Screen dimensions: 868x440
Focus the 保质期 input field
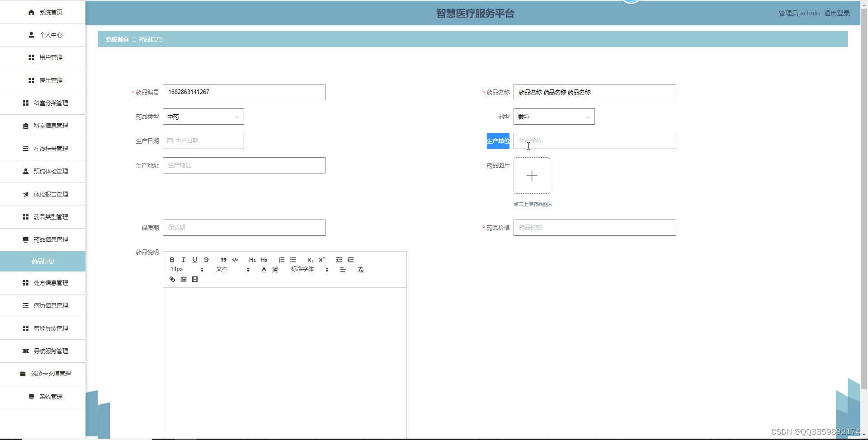click(244, 228)
